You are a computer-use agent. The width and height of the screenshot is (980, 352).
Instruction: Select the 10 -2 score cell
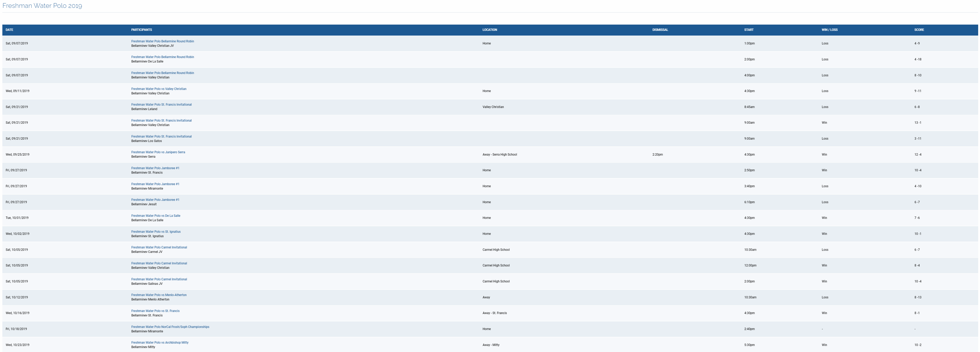coord(918,345)
